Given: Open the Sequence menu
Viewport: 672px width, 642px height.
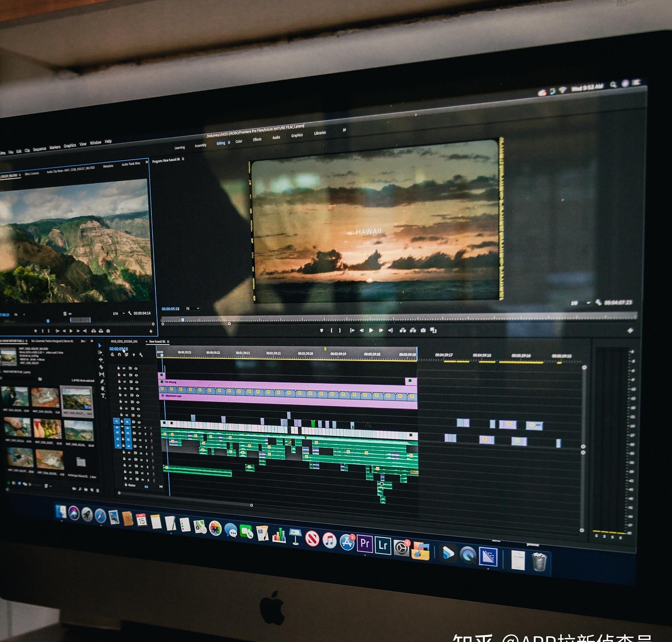Looking at the screenshot, I should click(39, 149).
